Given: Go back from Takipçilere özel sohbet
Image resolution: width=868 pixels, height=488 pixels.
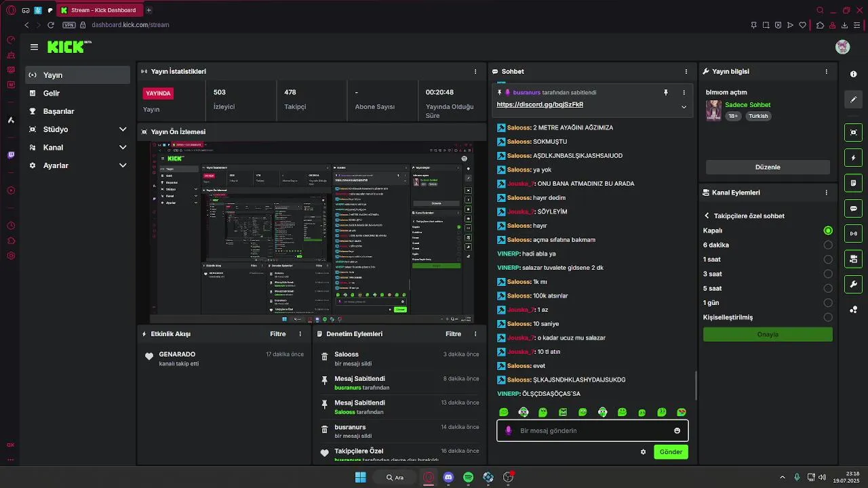Looking at the screenshot, I should (x=707, y=216).
